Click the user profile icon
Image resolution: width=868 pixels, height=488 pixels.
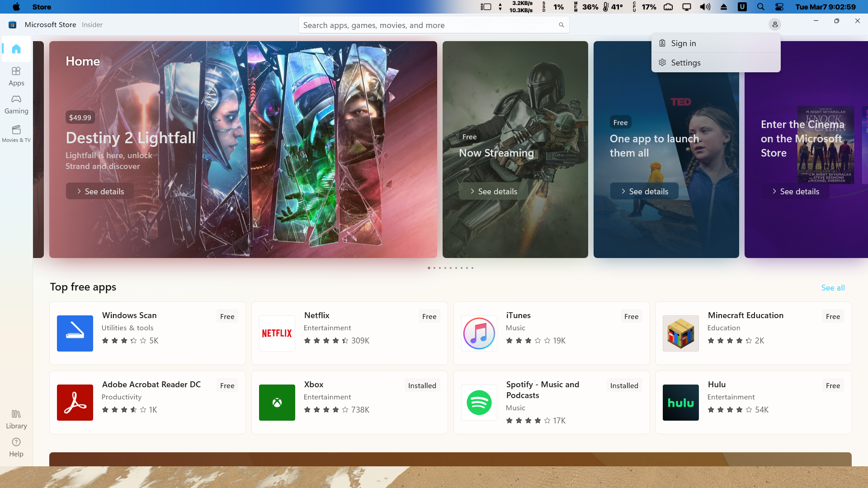click(774, 24)
